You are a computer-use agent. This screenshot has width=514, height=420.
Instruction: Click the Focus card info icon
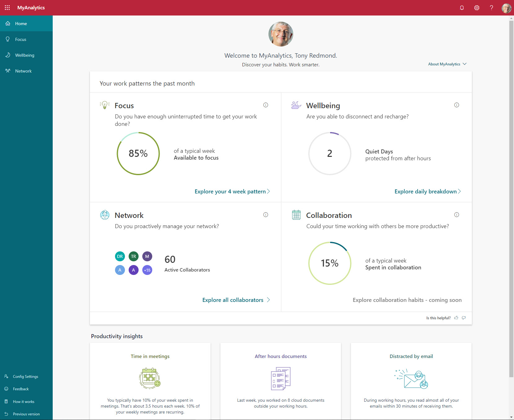point(266,105)
